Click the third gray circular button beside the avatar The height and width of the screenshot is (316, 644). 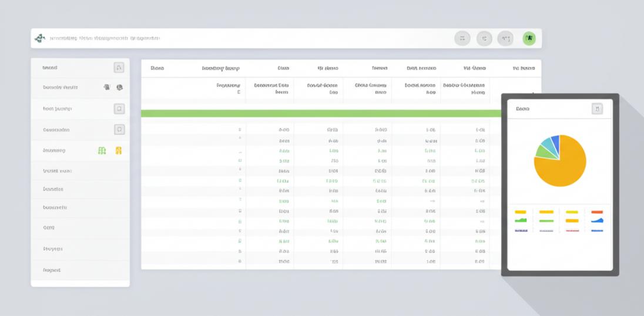505,39
